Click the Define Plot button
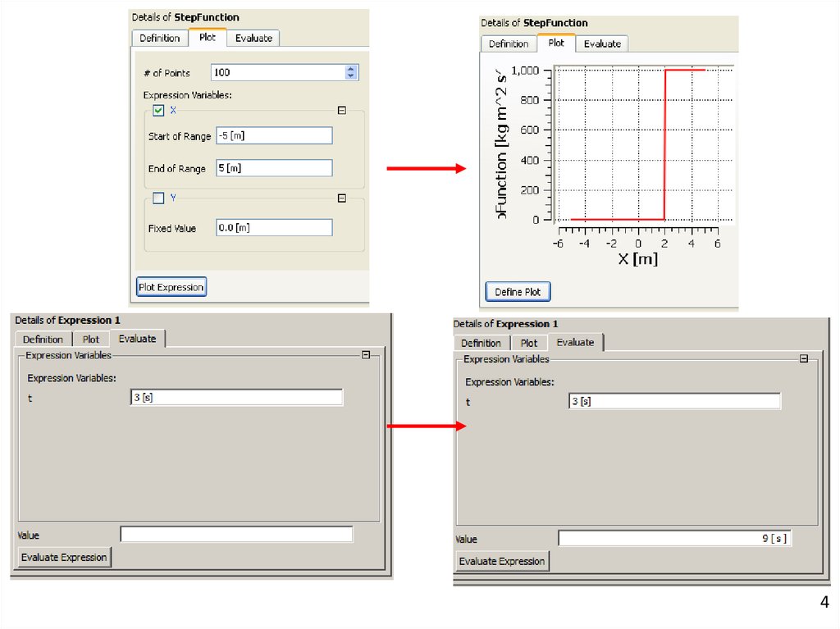Screen dimensions: 840x629 (x=518, y=291)
